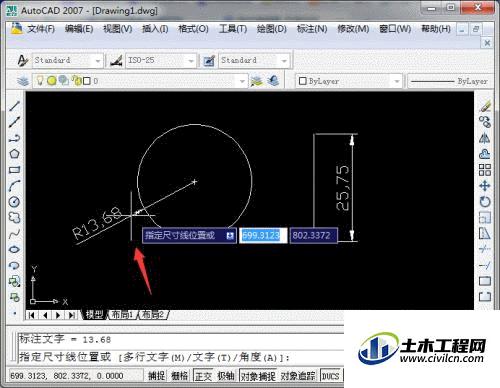The height and width of the screenshot is (388, 500).
Task: Toggle 捕捉 snap mode
Action: 156,376
